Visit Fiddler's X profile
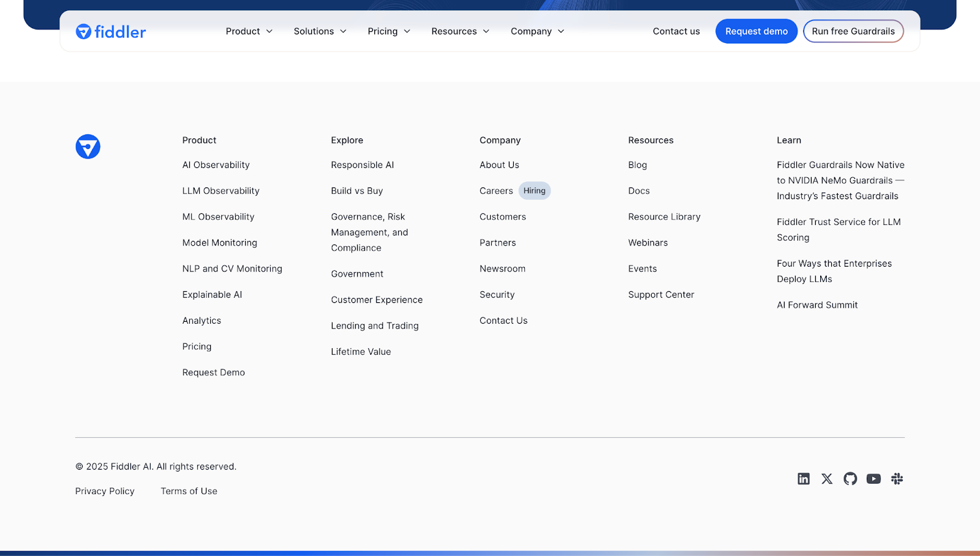 (x=826, y=479)
